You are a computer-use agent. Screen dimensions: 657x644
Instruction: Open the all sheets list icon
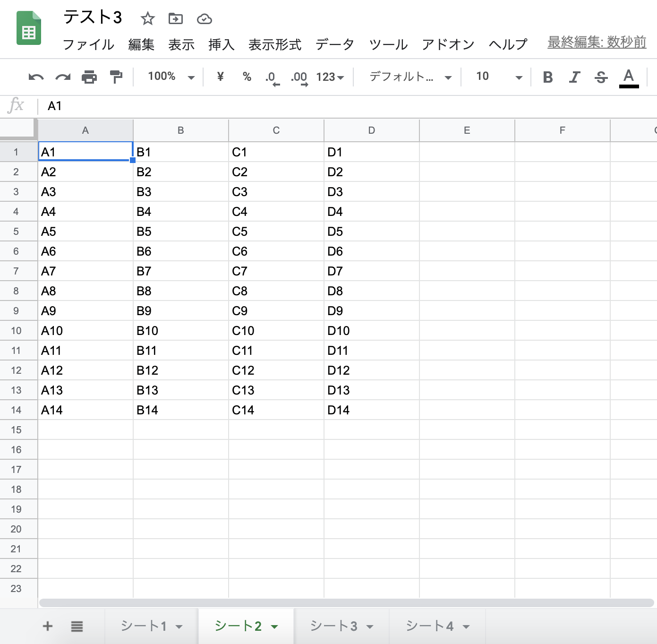click(77, 627)
